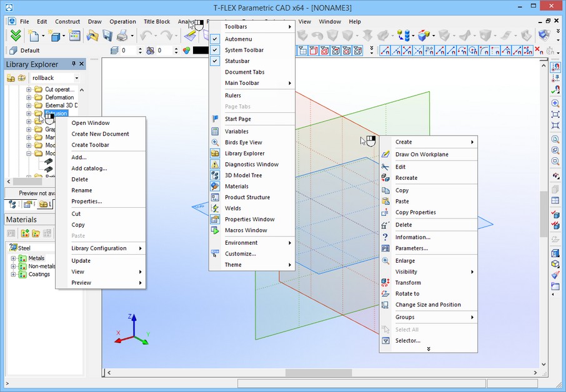Expand the Non-metals materials group
Screen dimensions: 566x392
(x=13, y=266)
